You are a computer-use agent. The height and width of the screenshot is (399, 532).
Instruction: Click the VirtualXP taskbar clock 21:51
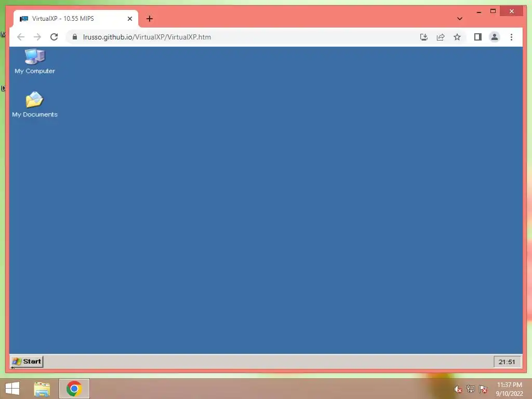(507, 362)
